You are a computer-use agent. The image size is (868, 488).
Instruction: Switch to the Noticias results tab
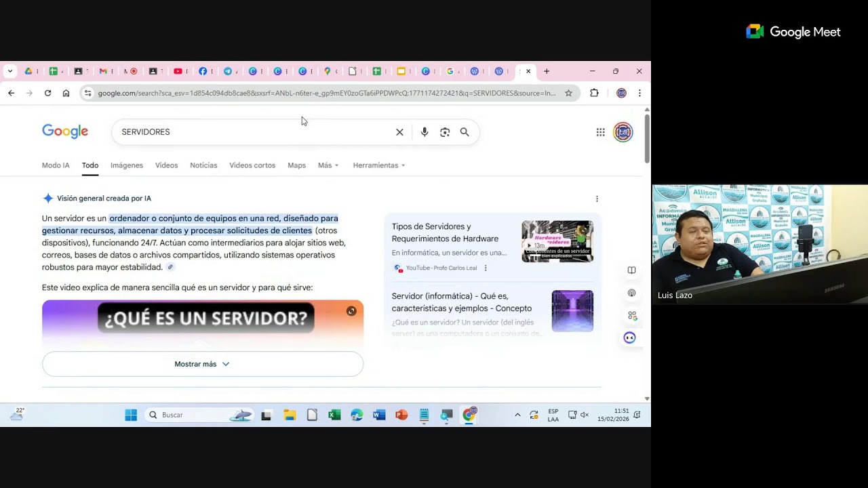point(203,165)
